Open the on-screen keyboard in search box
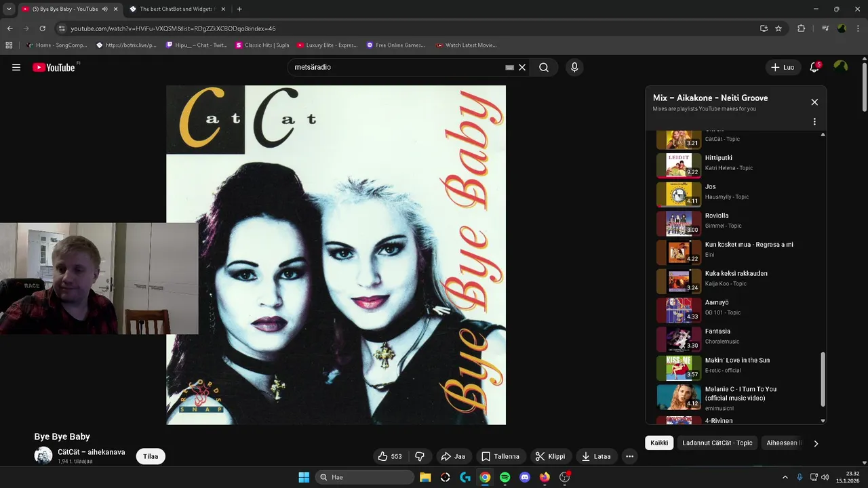The image size is (868, 488). pos(509,67)
